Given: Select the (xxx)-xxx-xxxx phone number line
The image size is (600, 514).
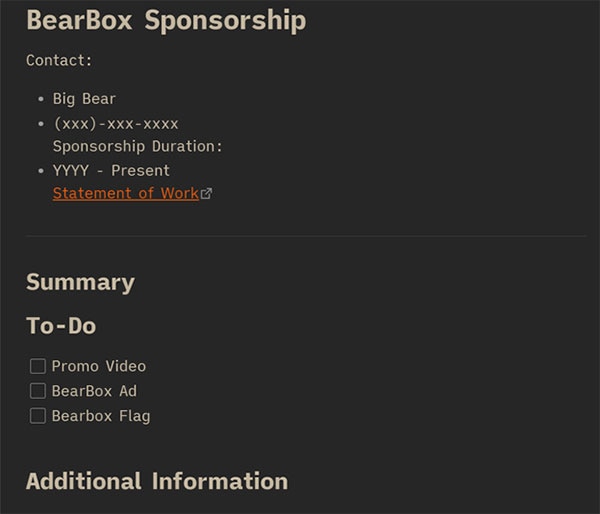Looking at the screenshot, I should (x=115, y=124).
